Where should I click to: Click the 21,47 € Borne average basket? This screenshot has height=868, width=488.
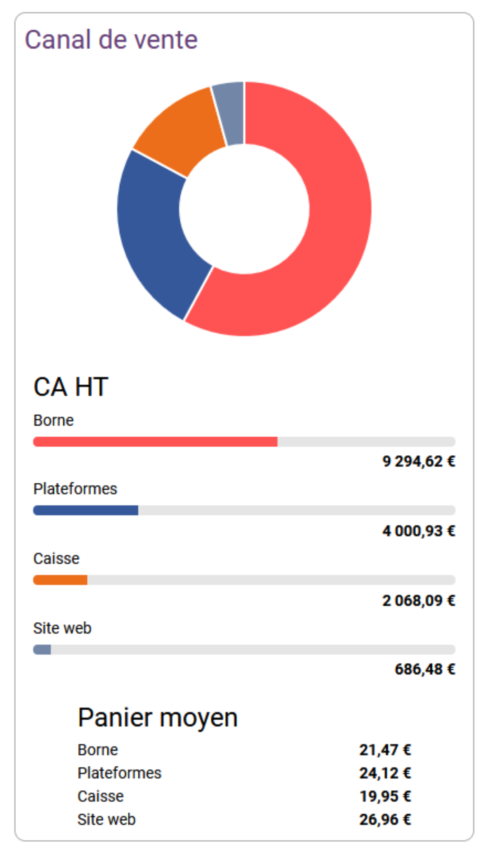coord(385,750)
